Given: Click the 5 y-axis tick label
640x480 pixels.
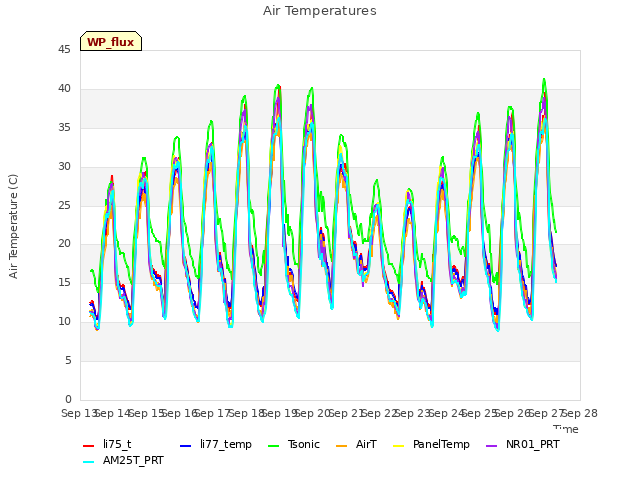Looking at the screenshot, I should pyautogui.click(x=68, y=360).
